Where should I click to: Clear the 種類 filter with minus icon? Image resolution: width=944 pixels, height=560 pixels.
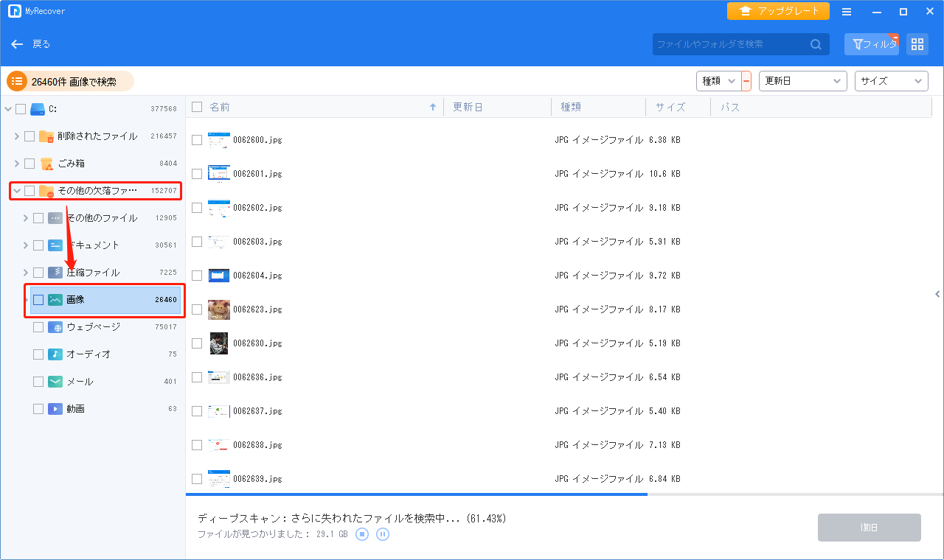click(746, 81)
